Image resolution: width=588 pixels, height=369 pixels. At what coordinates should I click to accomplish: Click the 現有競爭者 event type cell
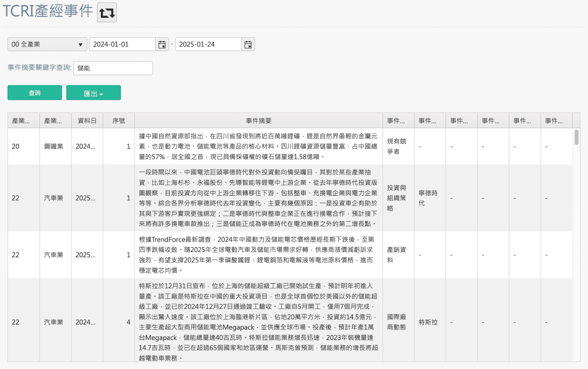point(397,146)
